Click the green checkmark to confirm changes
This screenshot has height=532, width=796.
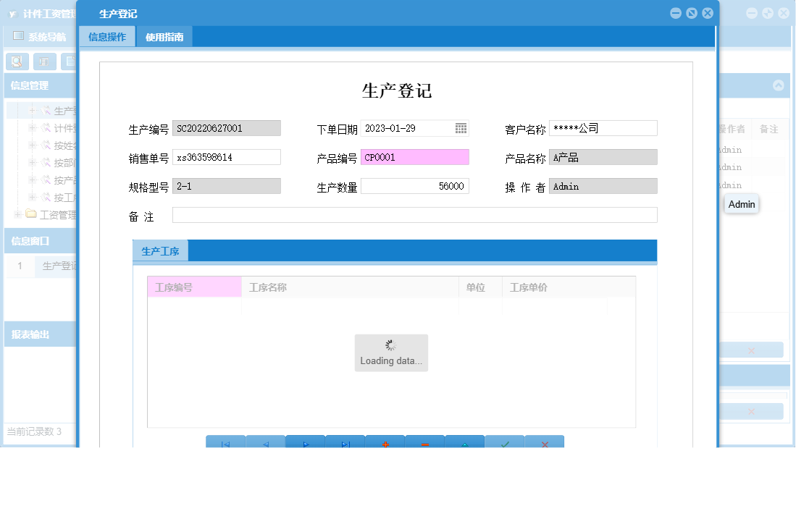point(505,443)
